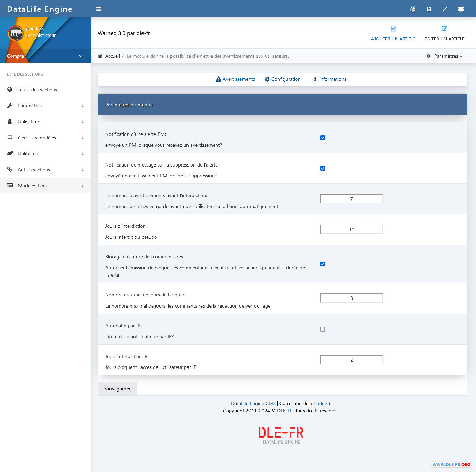Viewport: 476px width, 472px height.
Task: Open the johndo73 footer link
Action: [x=320, y=403]
